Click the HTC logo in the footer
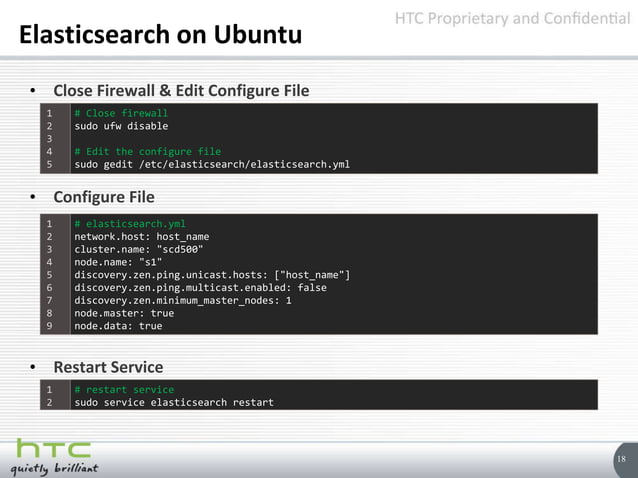This screenshot has height=478, width=638. coord(53,448)
